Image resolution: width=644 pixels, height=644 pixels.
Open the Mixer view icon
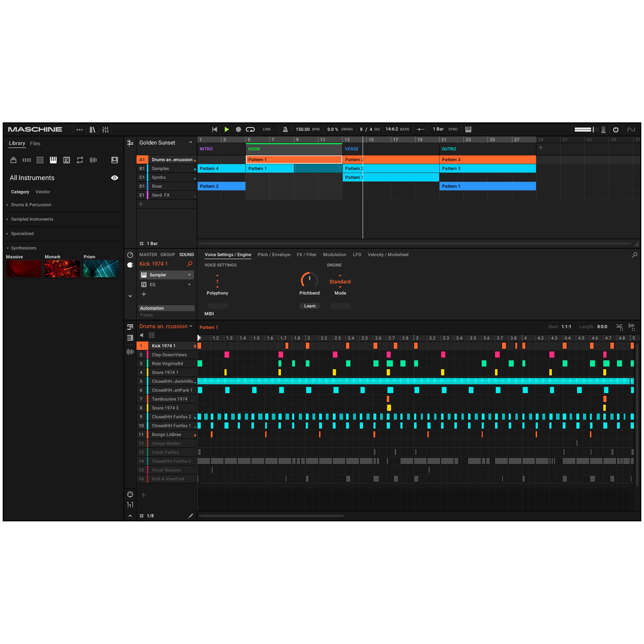coord(105,130)
